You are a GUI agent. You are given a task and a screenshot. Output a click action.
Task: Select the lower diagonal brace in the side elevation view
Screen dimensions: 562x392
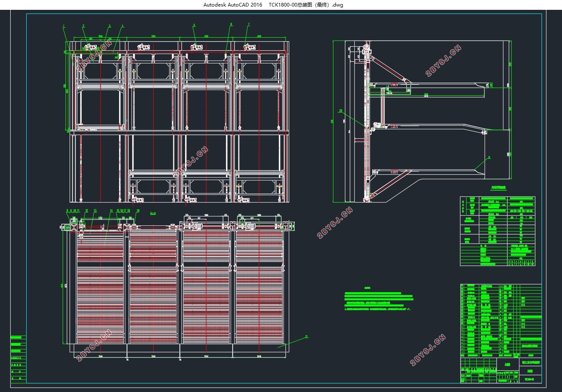[391, 183]
